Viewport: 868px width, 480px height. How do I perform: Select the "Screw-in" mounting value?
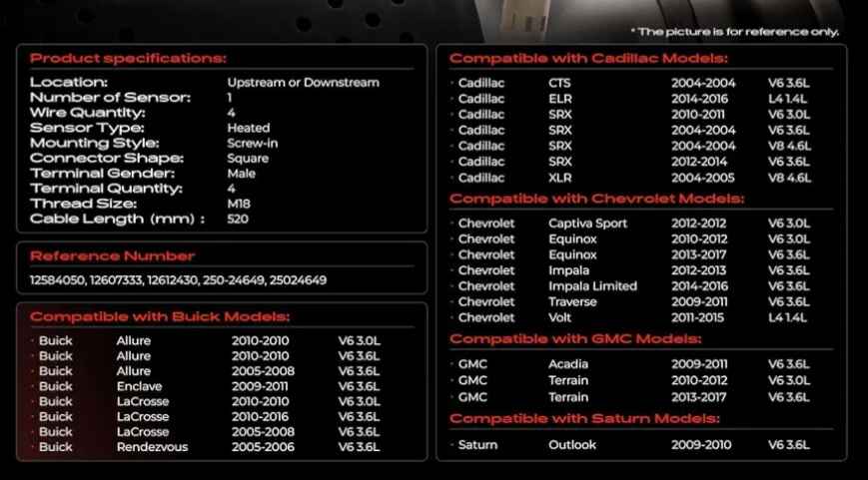click(x=253, y=144)
